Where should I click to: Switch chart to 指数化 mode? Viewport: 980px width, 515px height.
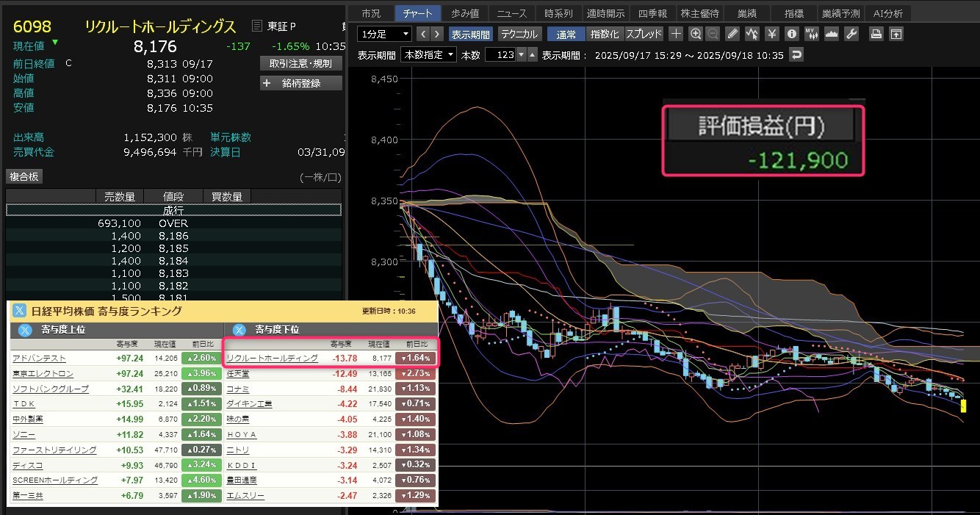(605, 34)
